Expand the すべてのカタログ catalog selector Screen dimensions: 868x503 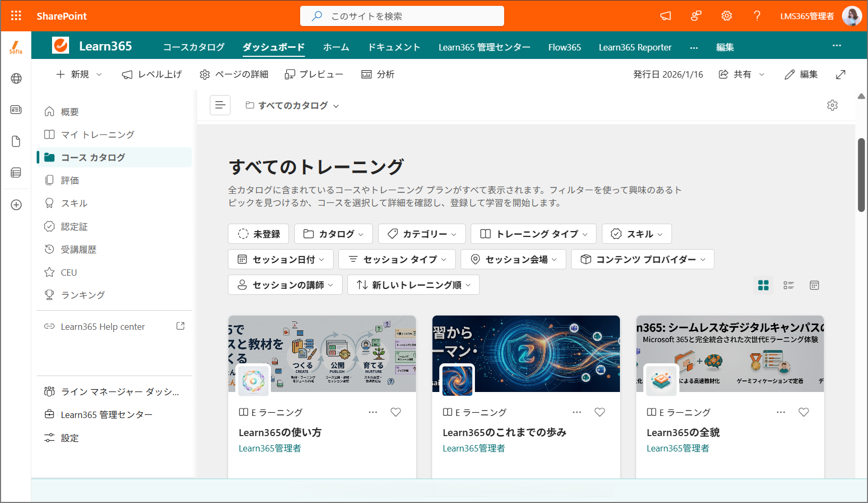(292, 105)
